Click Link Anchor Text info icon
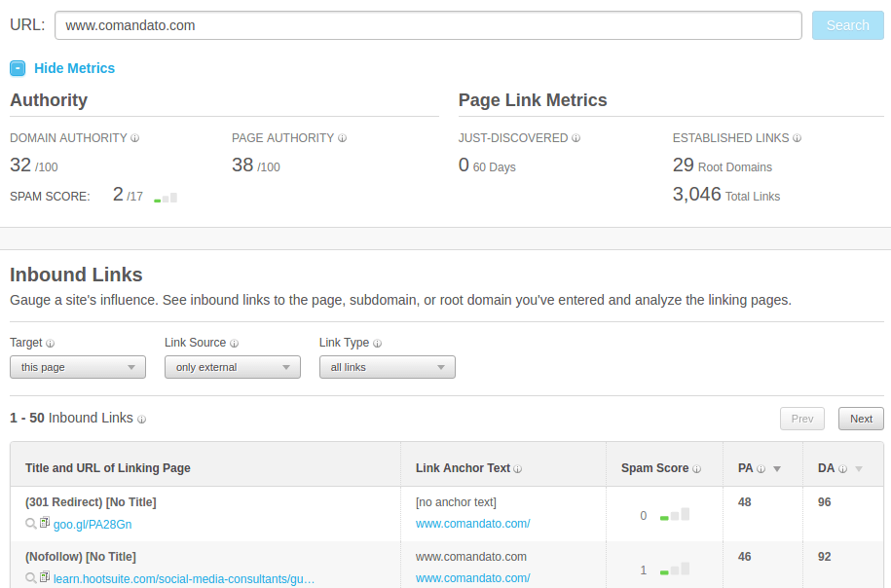This screenshot has width=891, height=588. click(x=518, y=468)
